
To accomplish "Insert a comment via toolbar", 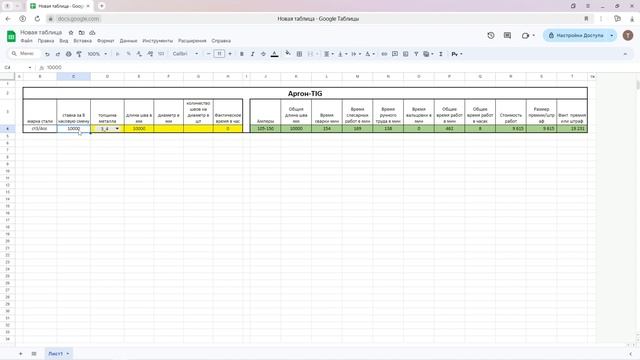I will pos(395,54).
